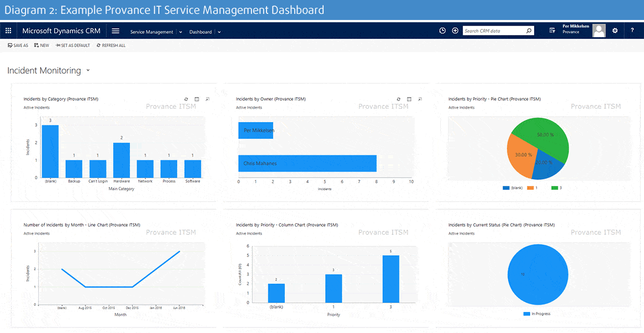The width and height of the screenshot is (644, 333).
Task: Open the app launcher grid icon
Action: [x=8, y=31]
